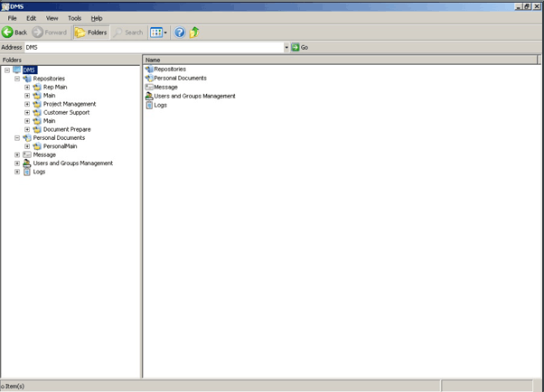Open the Edit menu

click(32, 18)
